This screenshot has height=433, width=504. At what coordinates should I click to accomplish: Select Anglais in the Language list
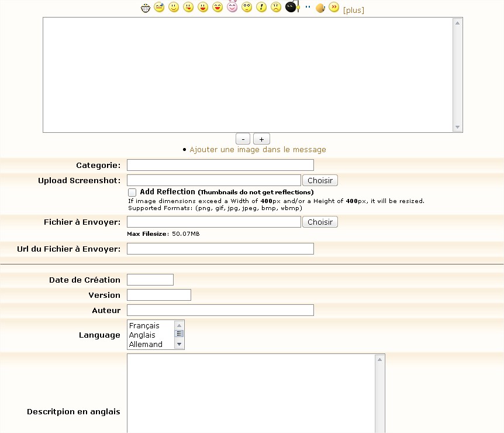click(142, 335)
